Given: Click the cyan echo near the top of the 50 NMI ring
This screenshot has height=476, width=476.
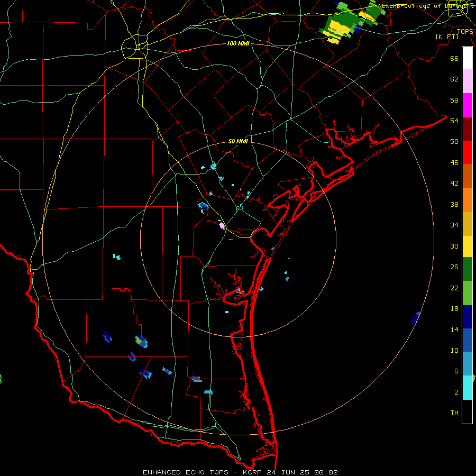Looking at the screenshot, I should 214,167.
